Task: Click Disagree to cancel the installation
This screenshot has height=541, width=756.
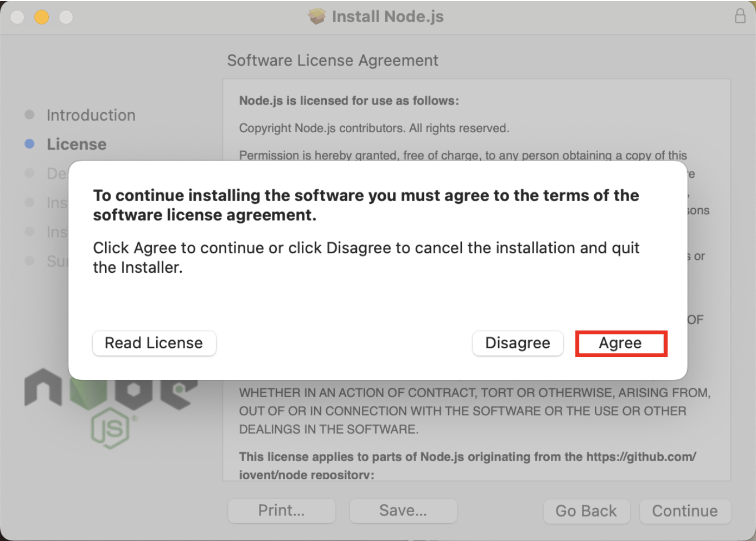Action: 518,343
